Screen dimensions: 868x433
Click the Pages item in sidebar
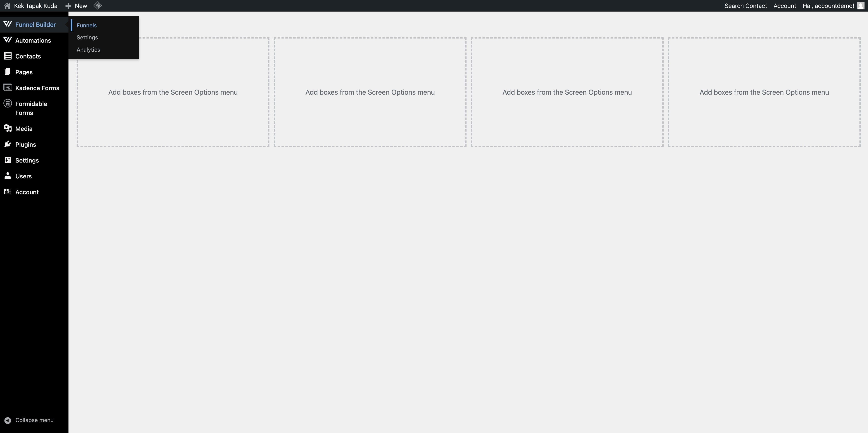coord(24,72)
